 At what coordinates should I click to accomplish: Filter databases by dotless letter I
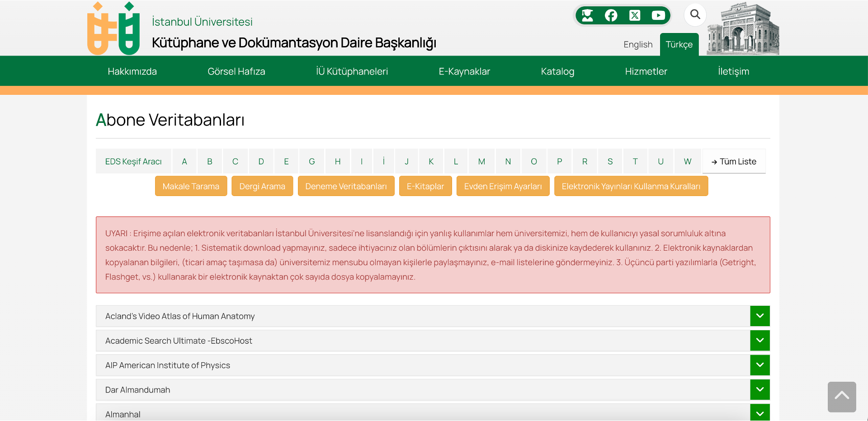(362, 161)
